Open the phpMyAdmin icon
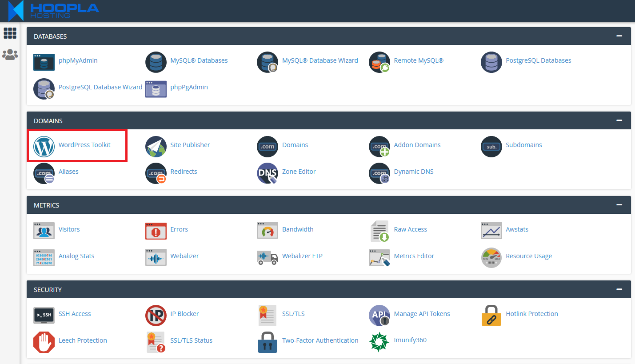635x364 pixels. (44, 62)
